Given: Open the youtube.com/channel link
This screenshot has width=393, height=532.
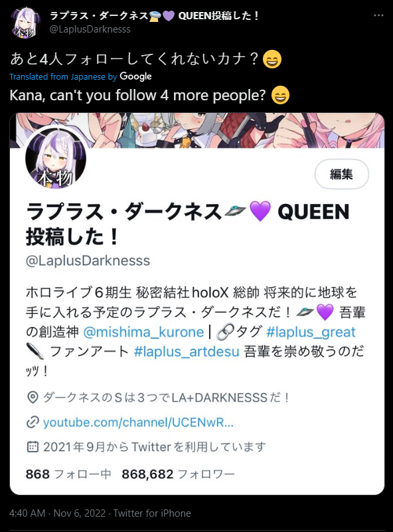Looking at the screenshot, I should point(138,422).
